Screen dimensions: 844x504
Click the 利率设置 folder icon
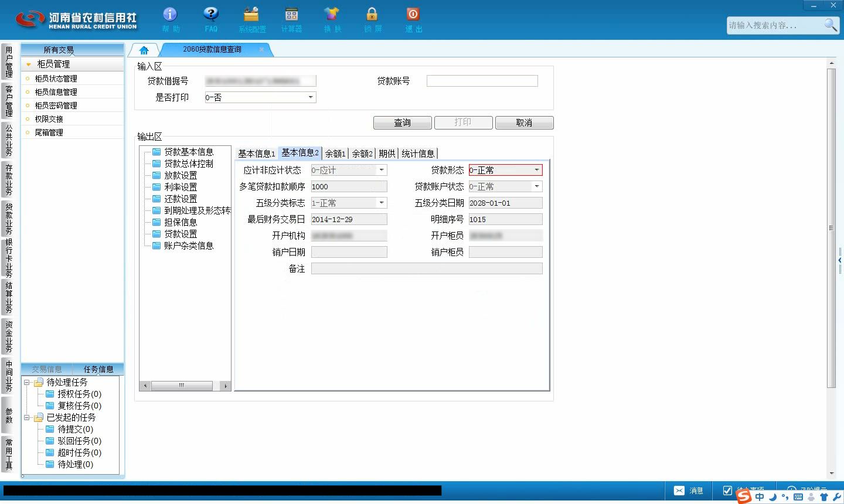pyautogui.click(x=156, y=187)
